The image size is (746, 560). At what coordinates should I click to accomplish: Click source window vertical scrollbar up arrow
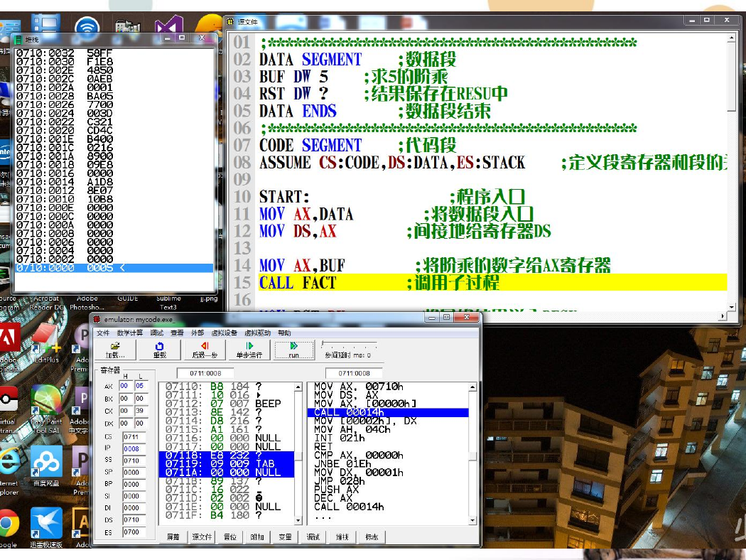(x=732, y=38)
